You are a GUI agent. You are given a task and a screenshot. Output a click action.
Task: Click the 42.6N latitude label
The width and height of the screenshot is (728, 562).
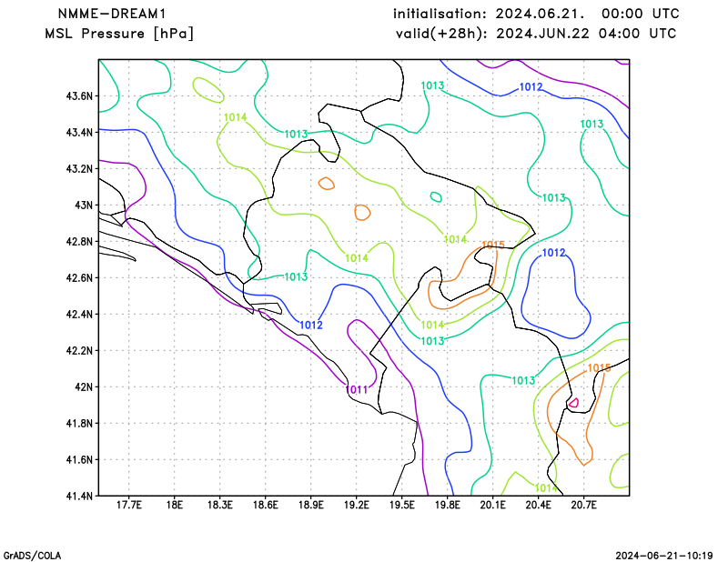point(79,277)
